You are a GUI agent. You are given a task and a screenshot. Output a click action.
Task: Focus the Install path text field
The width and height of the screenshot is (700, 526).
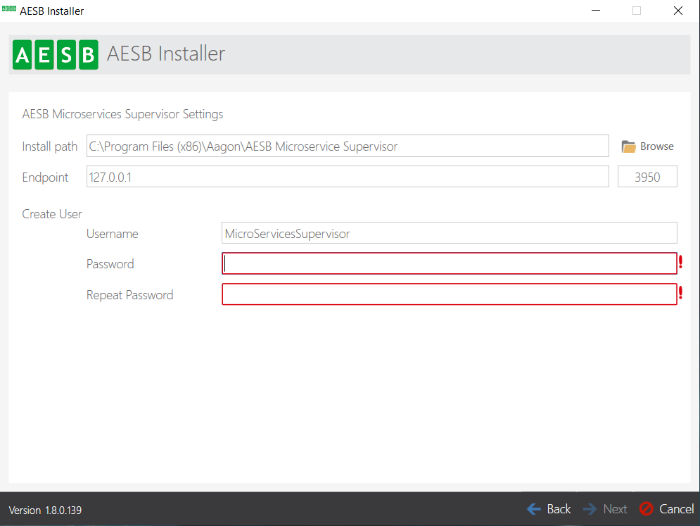click(x=347, y=146)
